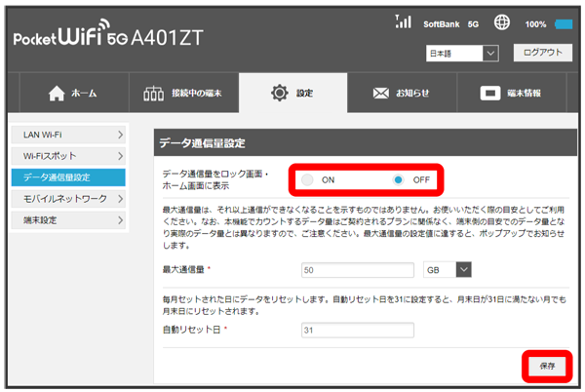Select データ通信量設定 in the sidebar

pyautogui.click(x=68, y=177)
